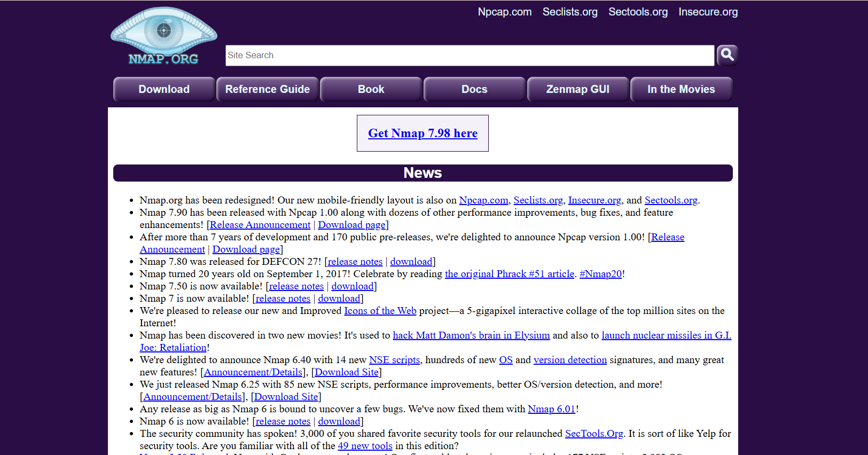Open the Reference Guide nav button
The image size is (868, 455).
point(267,89)
